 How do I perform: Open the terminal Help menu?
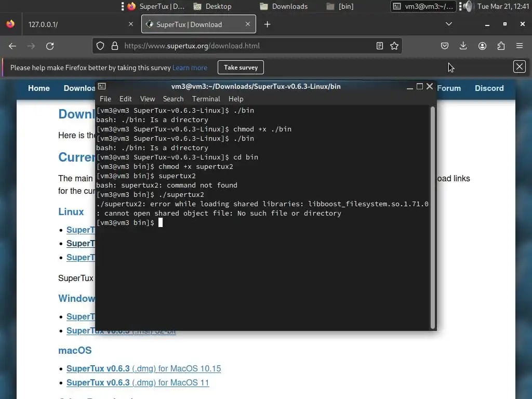click(x=236, y=99)
